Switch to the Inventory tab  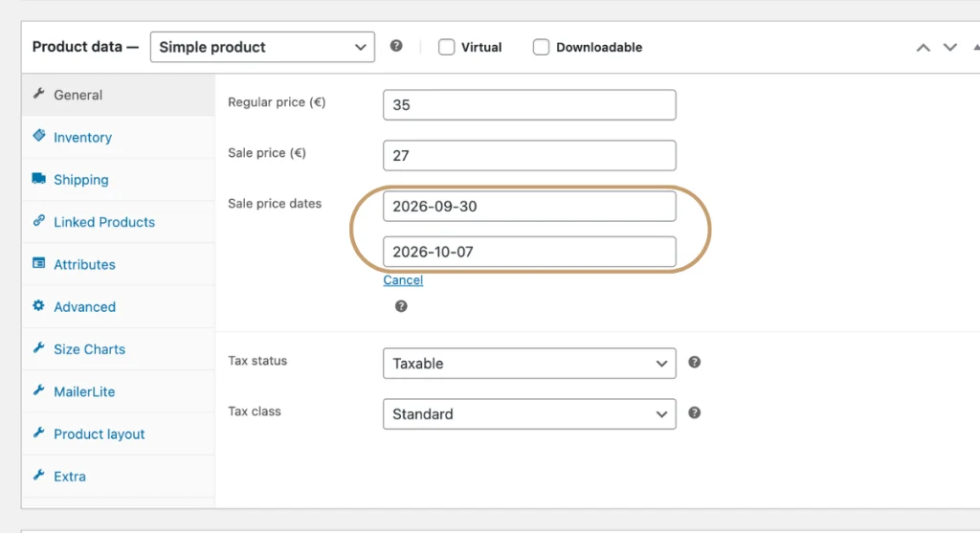tap(118, 137)
